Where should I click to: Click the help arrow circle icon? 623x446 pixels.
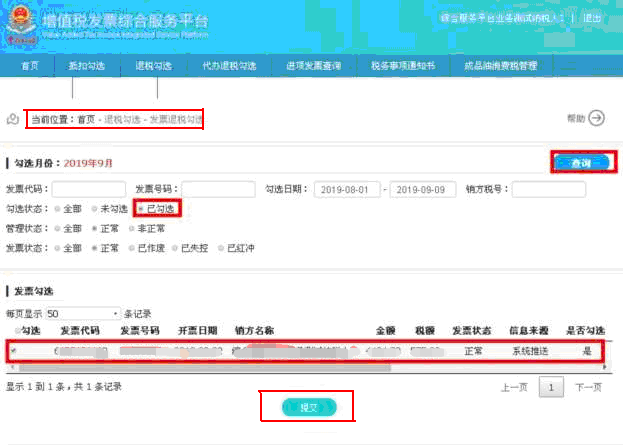pyautogui.click(x=596, y=118)
